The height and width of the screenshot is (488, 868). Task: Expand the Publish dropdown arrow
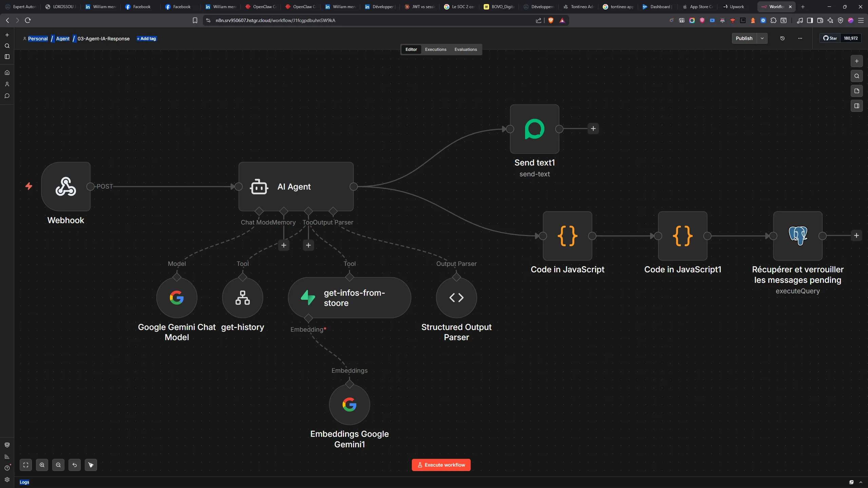click(762, 38)
